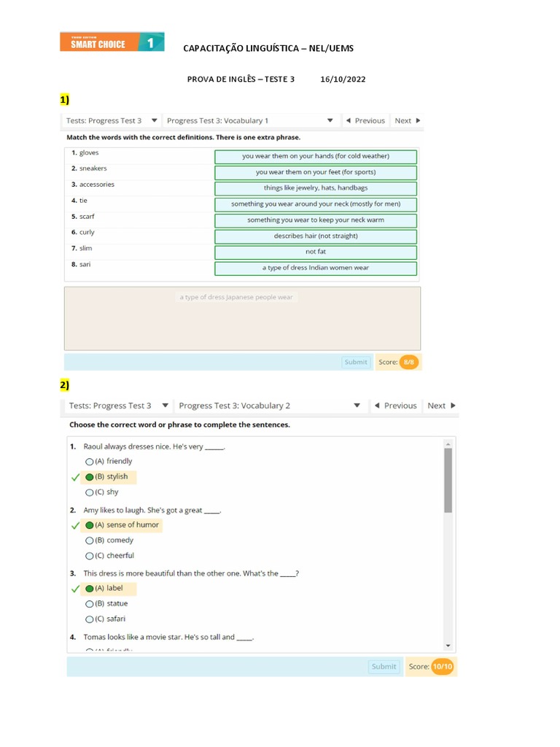Click extra phrase 'Japanese people wear'
This screenshot has width=560, height=747.
pyautogui.click(x=236, y=298)
